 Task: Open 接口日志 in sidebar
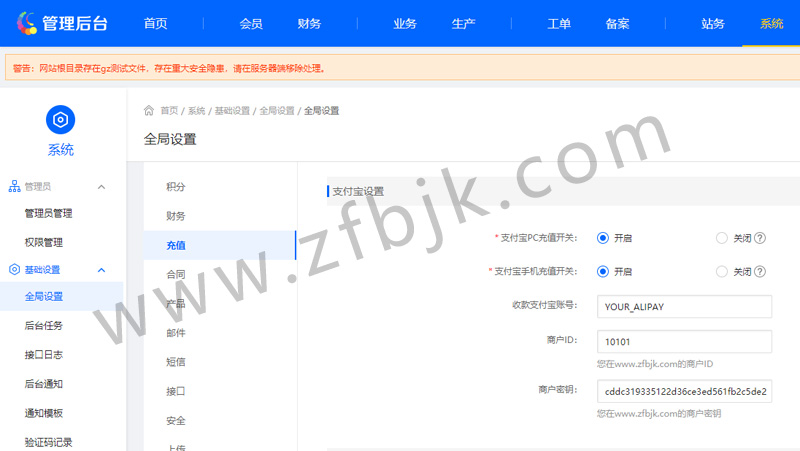[43, 355]
